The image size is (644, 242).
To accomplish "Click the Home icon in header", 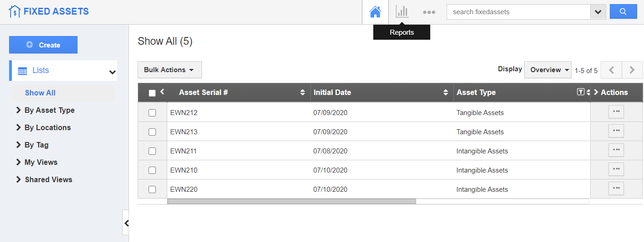I will point(375,12).
